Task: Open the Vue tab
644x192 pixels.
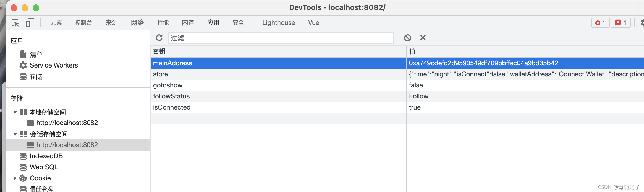Action: point(314,23)
